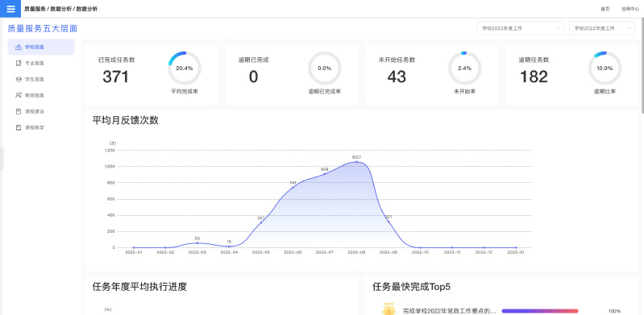
Task: Open the hamburger menu button
Action: click(x=10, y=9)
